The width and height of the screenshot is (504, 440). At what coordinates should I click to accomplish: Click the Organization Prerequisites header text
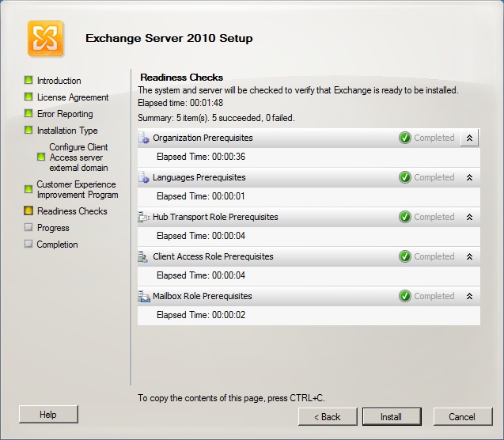(x=203, y=138)
